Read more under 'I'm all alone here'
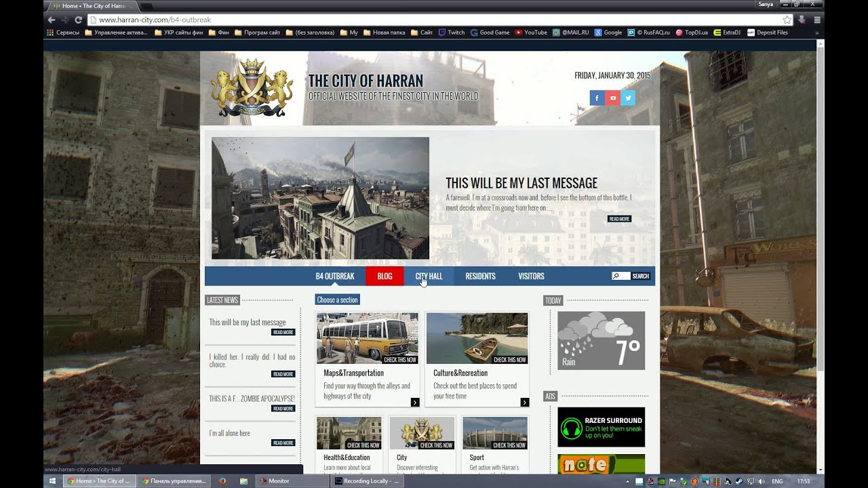 [x=283, y=443]
